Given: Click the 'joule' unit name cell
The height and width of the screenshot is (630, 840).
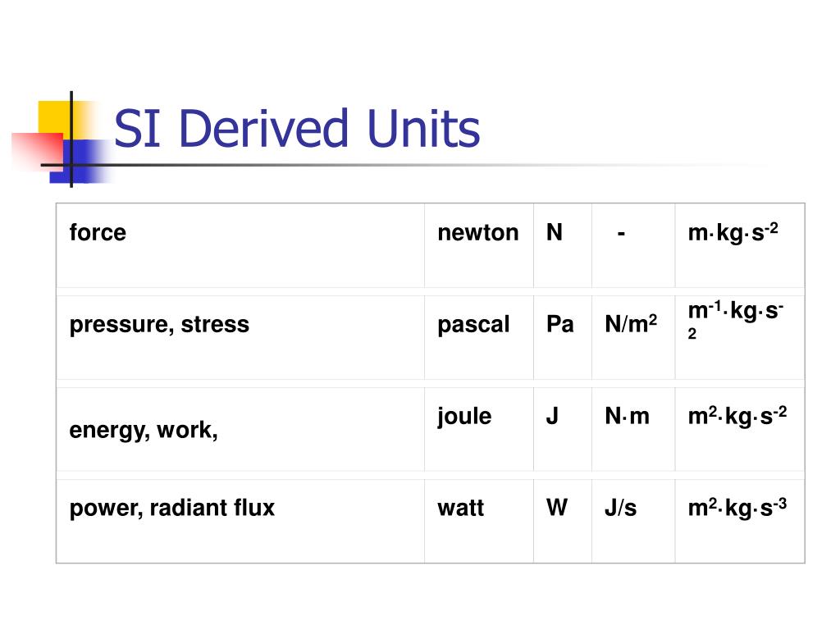Looking at the screenshot, I should click(479, 429).
